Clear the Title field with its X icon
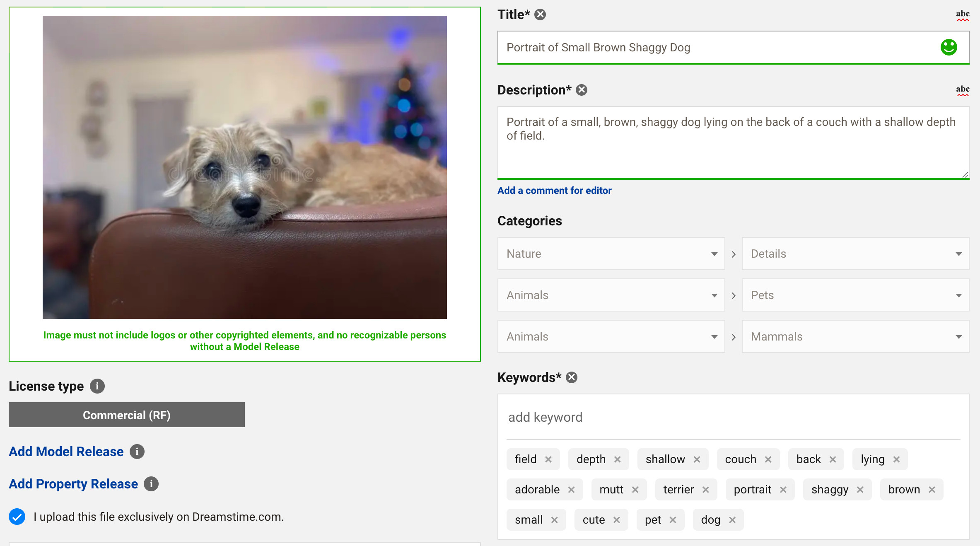 click(x=540, y=14)
